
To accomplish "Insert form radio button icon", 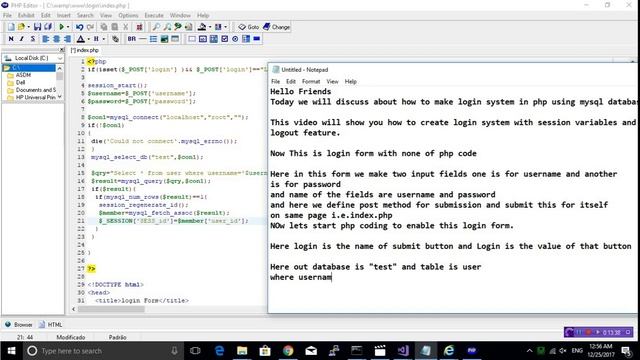I will pyautogui.click(x=235, y=39).
